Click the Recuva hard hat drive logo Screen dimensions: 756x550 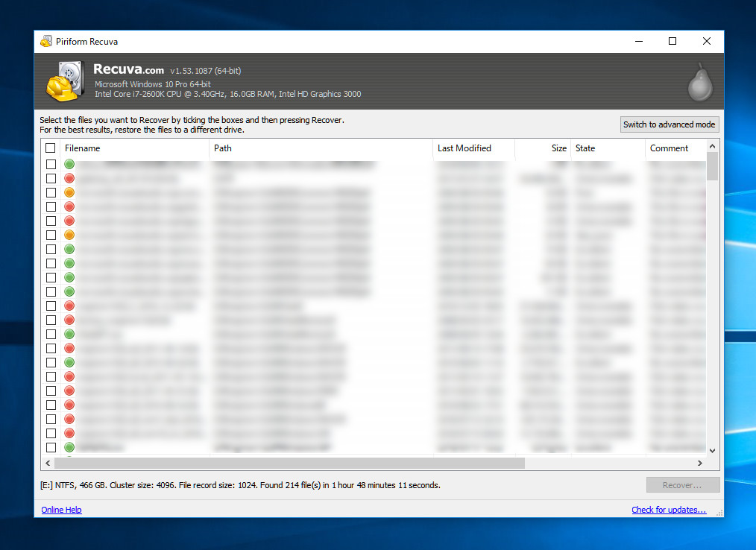(x=65, y=81)
